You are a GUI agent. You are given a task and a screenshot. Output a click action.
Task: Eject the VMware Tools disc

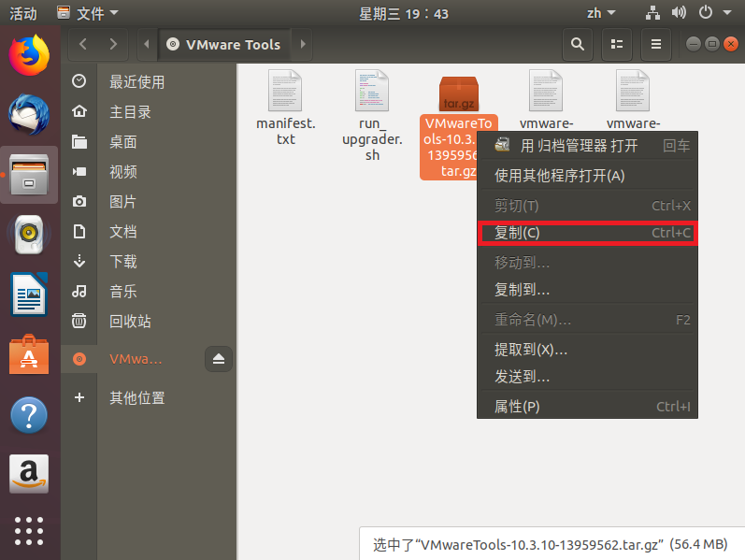pyautogui.click(x=219, y=359)
